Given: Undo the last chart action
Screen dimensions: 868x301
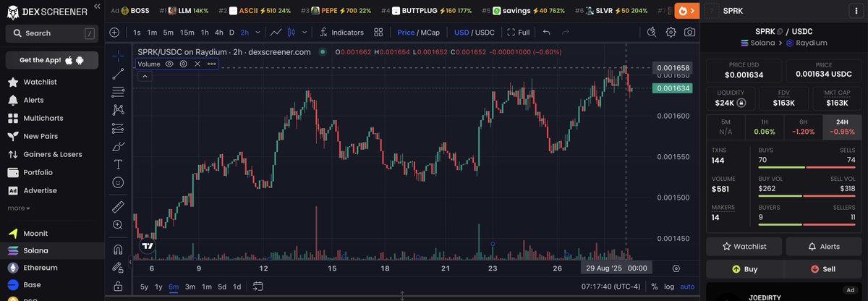Looking at the screenshot, I should pyautogui.click(x=546, y=33).
